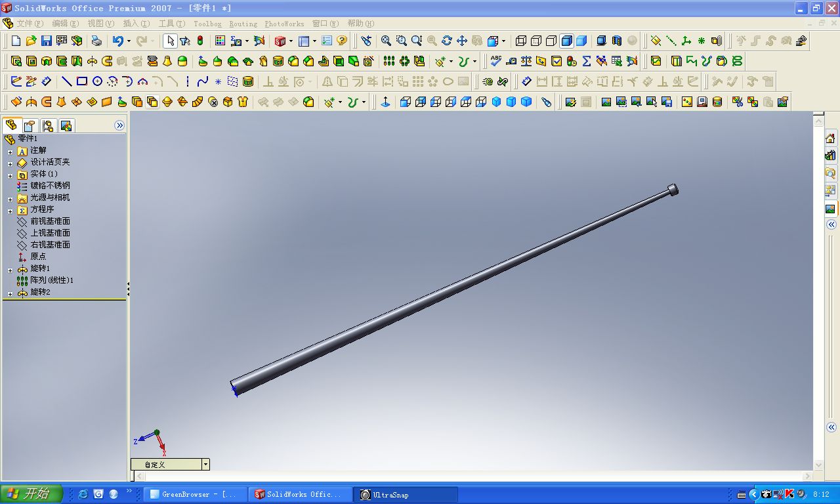Switch to GreenBrowser taskbar window

pos(195,494)
